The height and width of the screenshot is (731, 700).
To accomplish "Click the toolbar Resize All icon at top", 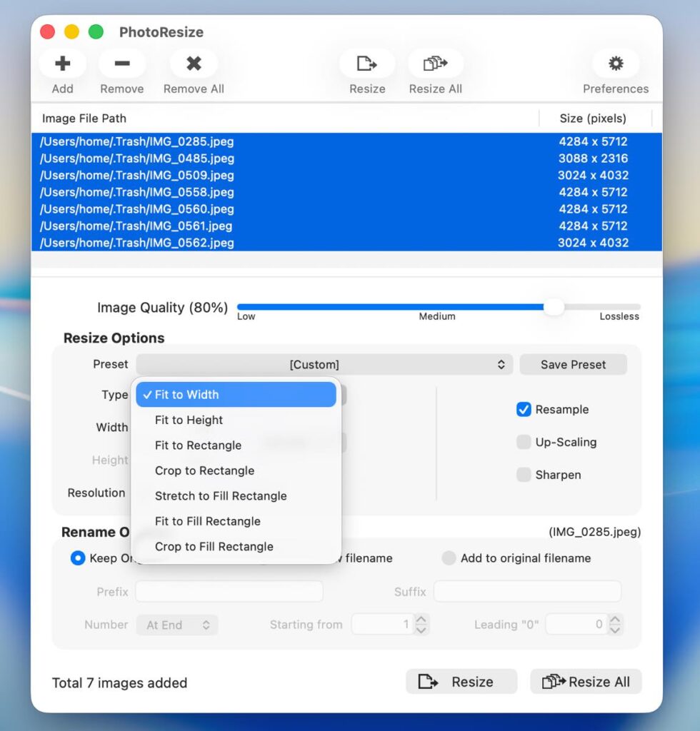I will [x=435, y=64].
